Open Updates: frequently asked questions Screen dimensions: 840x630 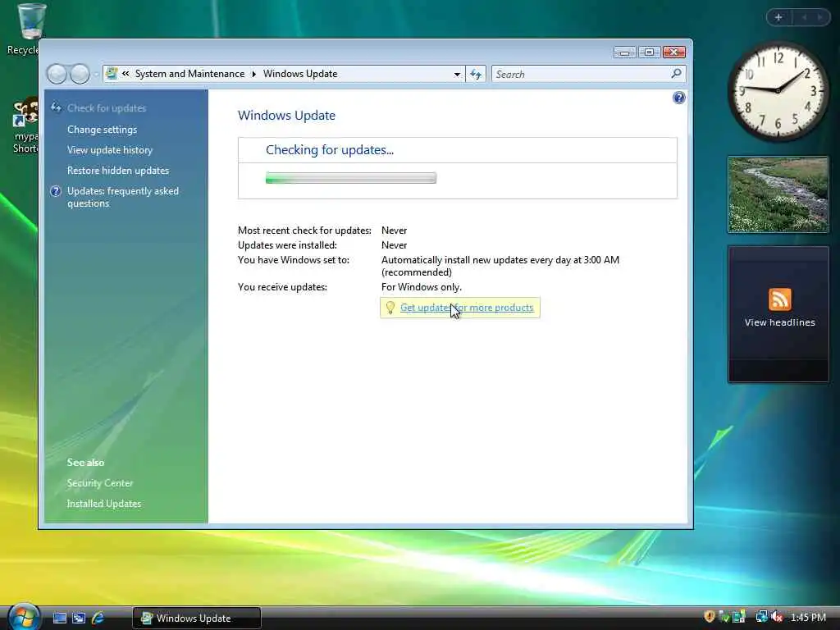(x=123, y=197)
